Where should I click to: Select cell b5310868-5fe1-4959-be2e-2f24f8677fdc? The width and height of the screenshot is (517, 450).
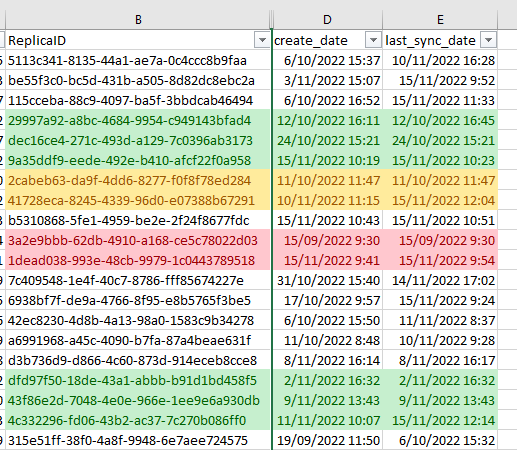coord(138,220)
